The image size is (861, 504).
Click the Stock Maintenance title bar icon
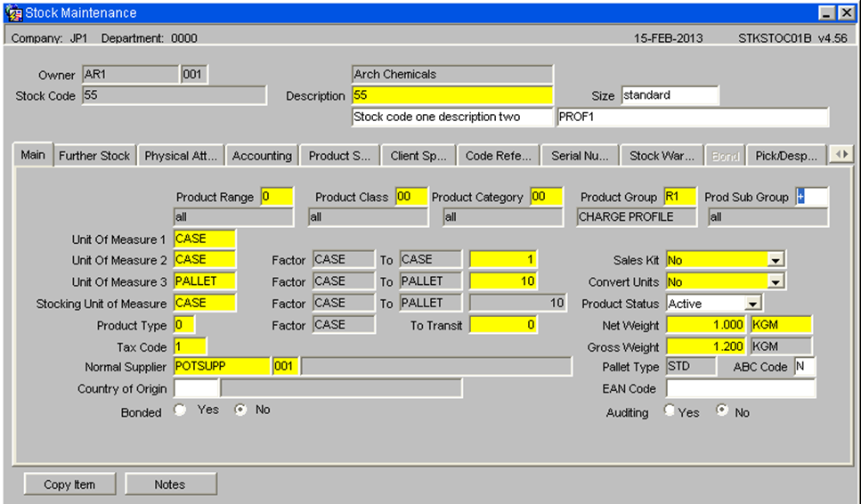pyautogui.click(x=13, y=12)
